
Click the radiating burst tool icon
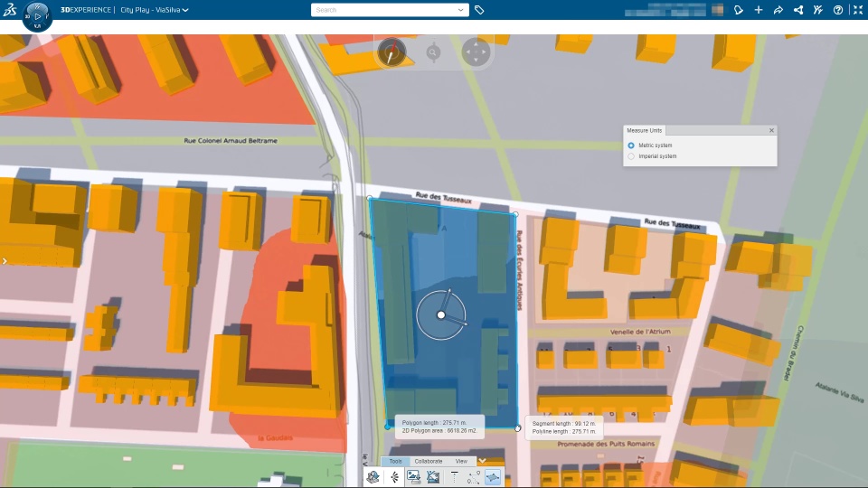pyautogui.click(x=394, y=476)
